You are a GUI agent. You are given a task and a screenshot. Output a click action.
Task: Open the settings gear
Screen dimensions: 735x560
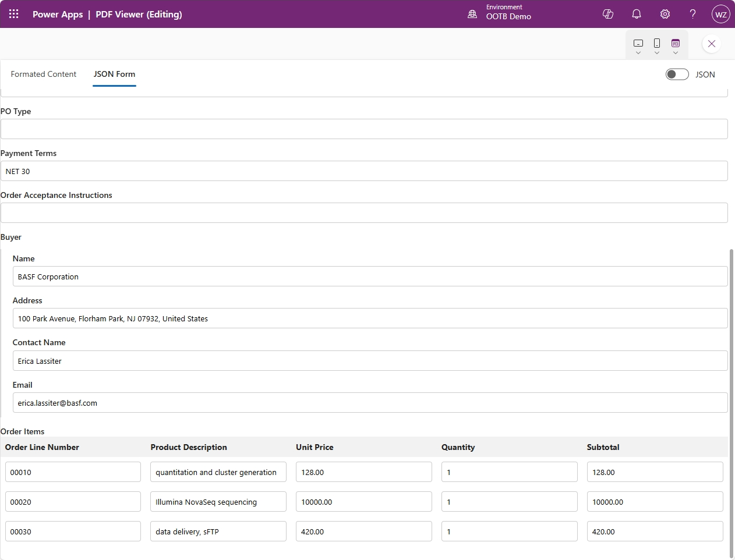(x=665, y=14)
